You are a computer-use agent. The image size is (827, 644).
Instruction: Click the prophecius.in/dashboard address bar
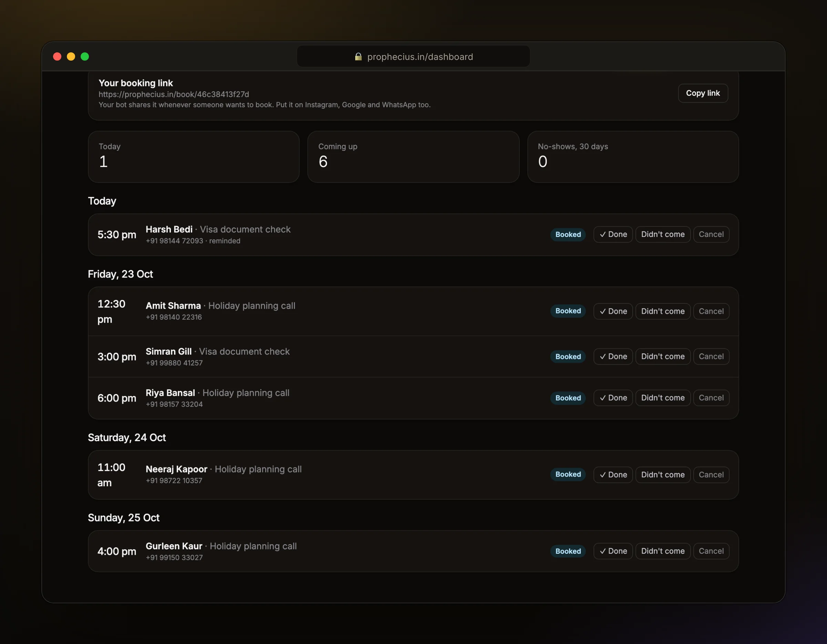pos(413,56)
